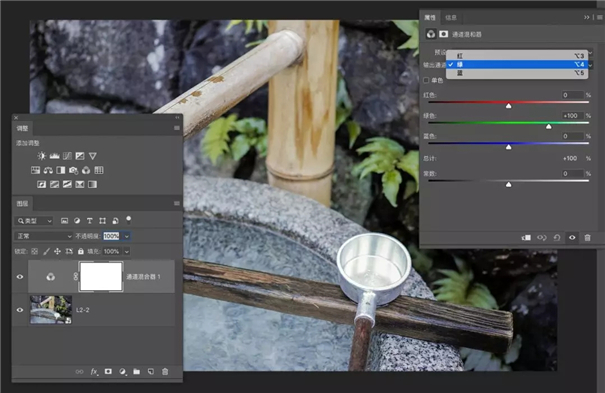
Task: Enable the 单色 monochrome checkbox
Action: click(x=426, y=80)
